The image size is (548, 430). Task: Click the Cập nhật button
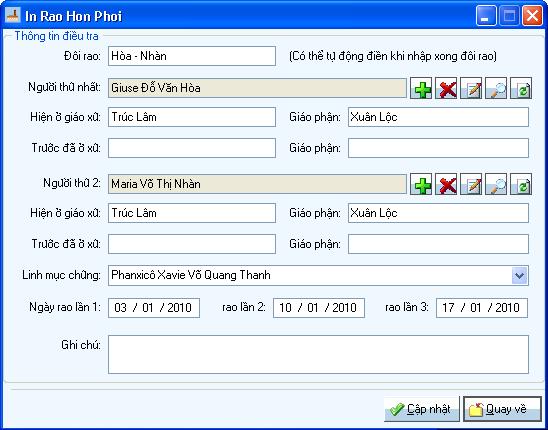point(422,409)
